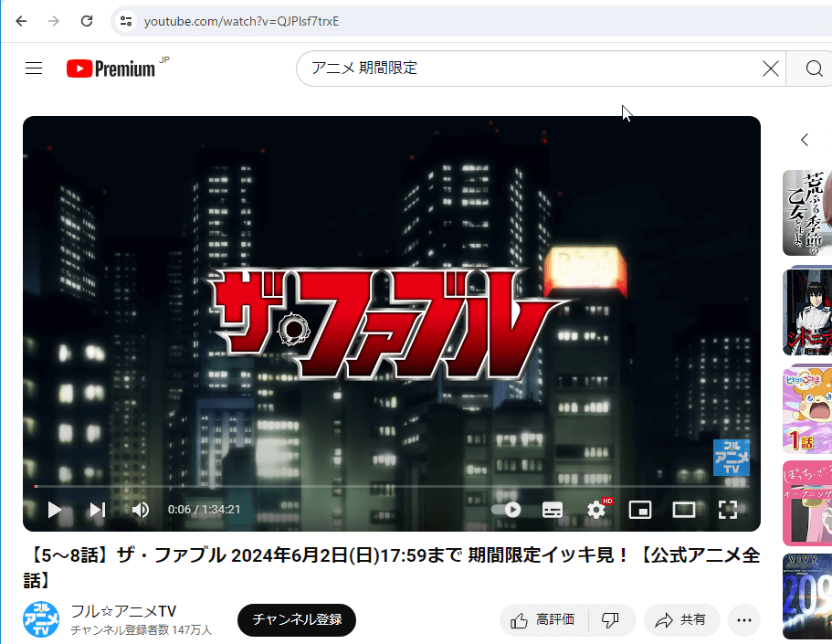This screenshot has width=832, height=644.
Task: Play the video with the play button
Action: tap(55, 510)
